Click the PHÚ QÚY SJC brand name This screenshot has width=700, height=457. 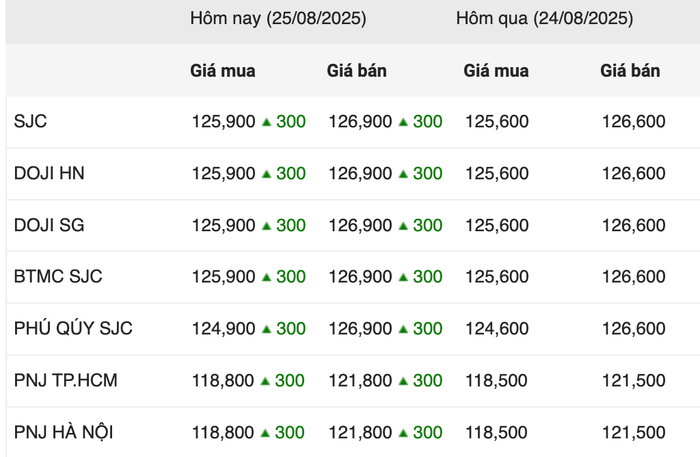pyautogui.click(x=73, y=328)
